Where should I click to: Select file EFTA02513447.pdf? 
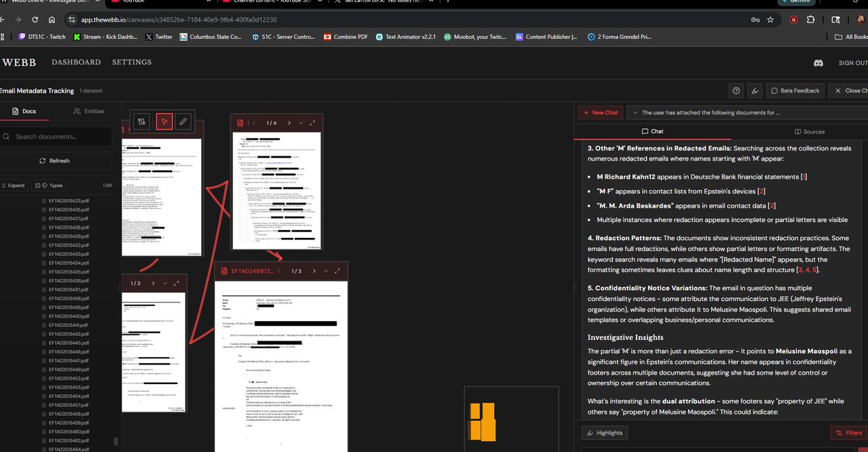68,361
